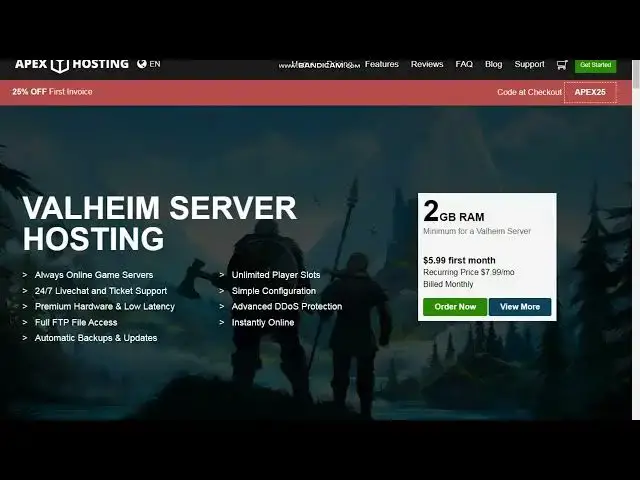Go to the Reviews nav link
The height and width of the screenshot is (480, 640).
click(427, 64)
